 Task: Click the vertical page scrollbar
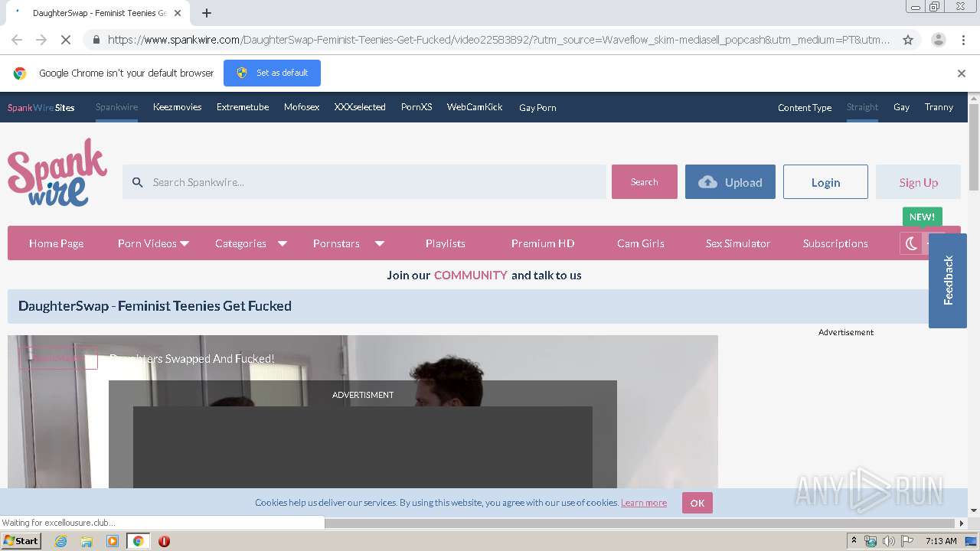pos(974,145)
